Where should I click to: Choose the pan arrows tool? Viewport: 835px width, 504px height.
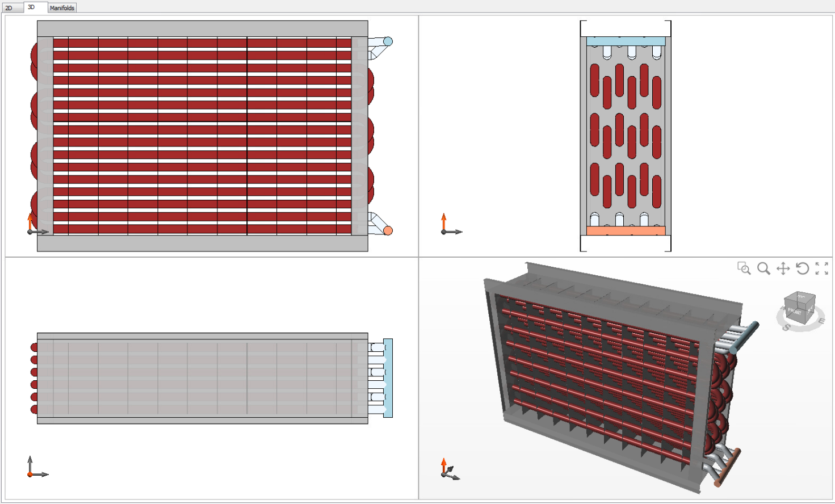[x=783, y=268]
